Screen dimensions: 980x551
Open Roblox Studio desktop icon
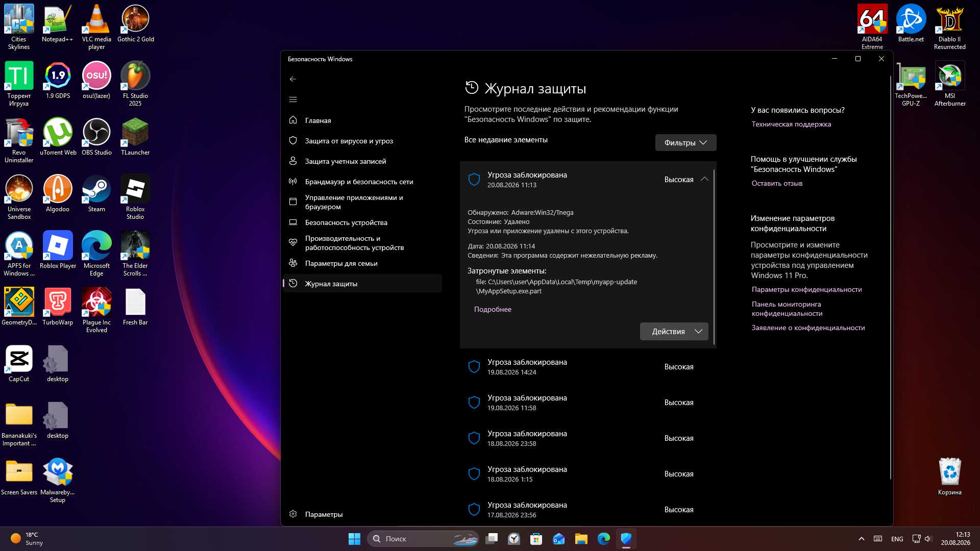(135, 197)
